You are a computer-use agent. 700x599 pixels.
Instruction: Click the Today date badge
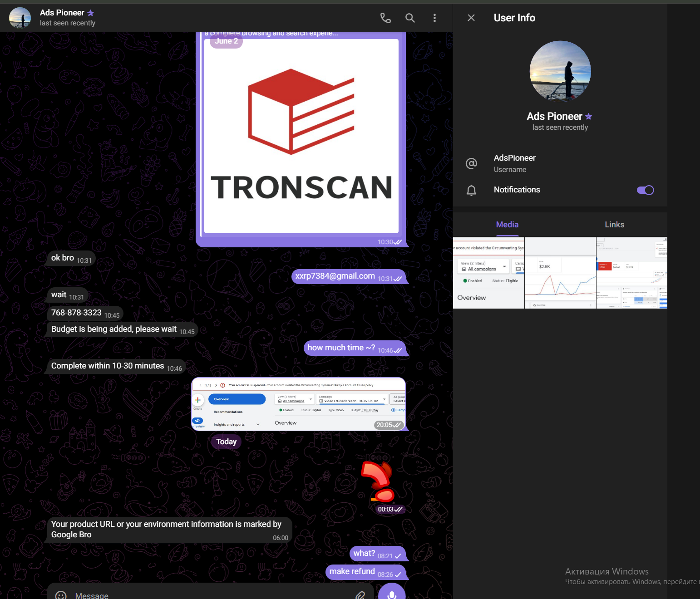226,442
